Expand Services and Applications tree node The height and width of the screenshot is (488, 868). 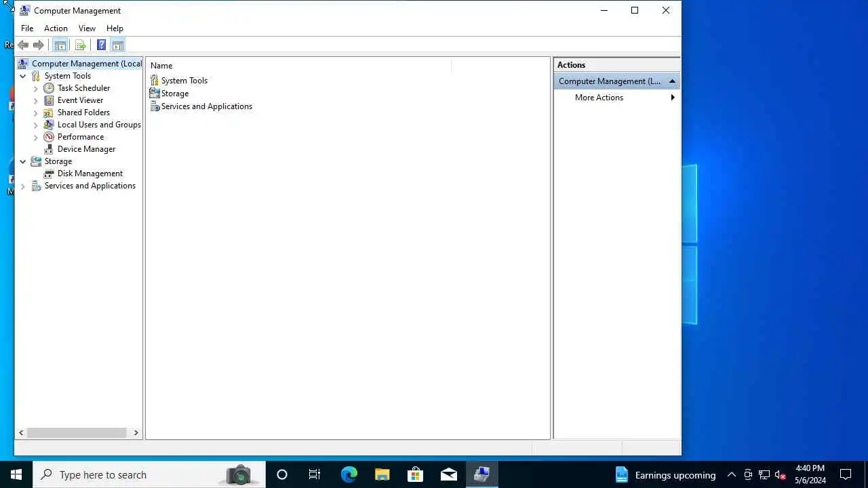click(23, 186)
